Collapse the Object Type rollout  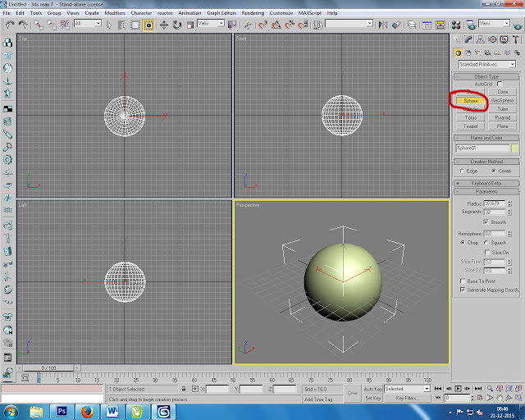[486, 76]
